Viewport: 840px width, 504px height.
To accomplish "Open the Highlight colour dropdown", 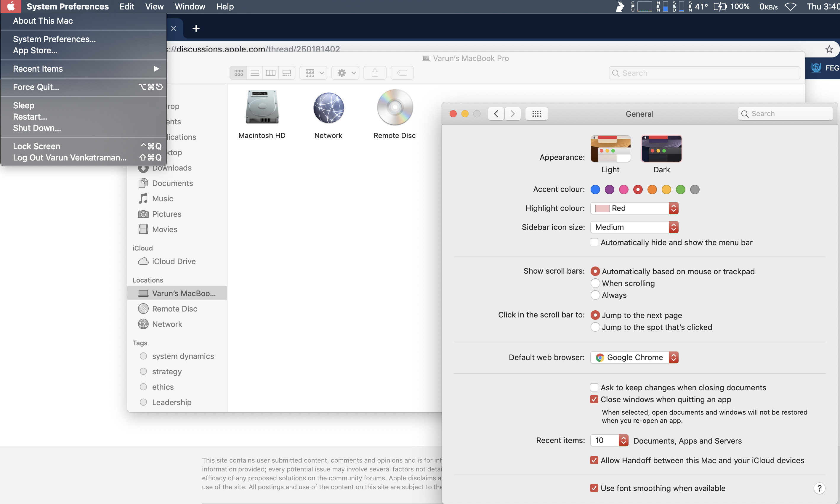I will pyautogui.click(x=634, y=208).
